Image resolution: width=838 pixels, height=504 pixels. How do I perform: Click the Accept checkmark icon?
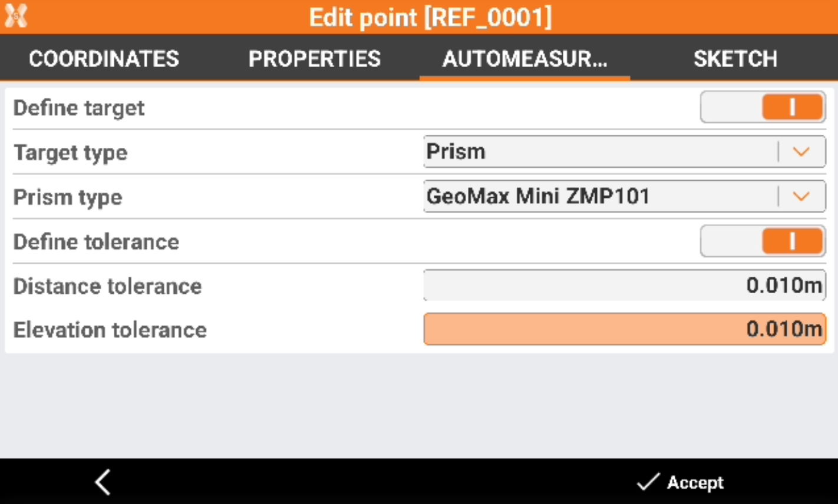pyautogui.click(x=648, y=482)
